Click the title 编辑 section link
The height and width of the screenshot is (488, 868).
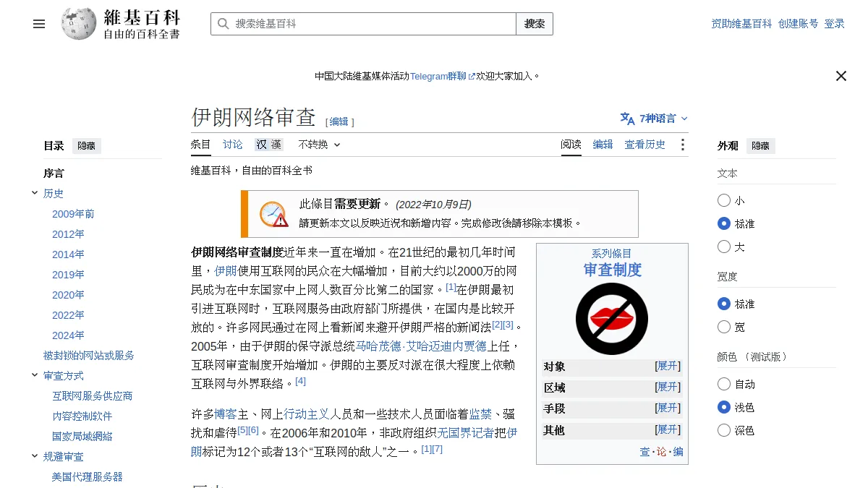click(339, 121)
